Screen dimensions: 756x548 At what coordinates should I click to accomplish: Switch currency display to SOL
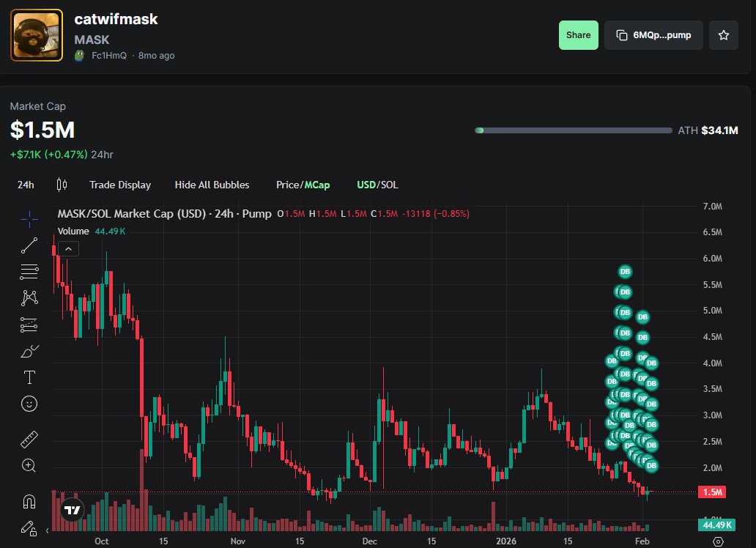pyautogui.click(x=390, y=185)
